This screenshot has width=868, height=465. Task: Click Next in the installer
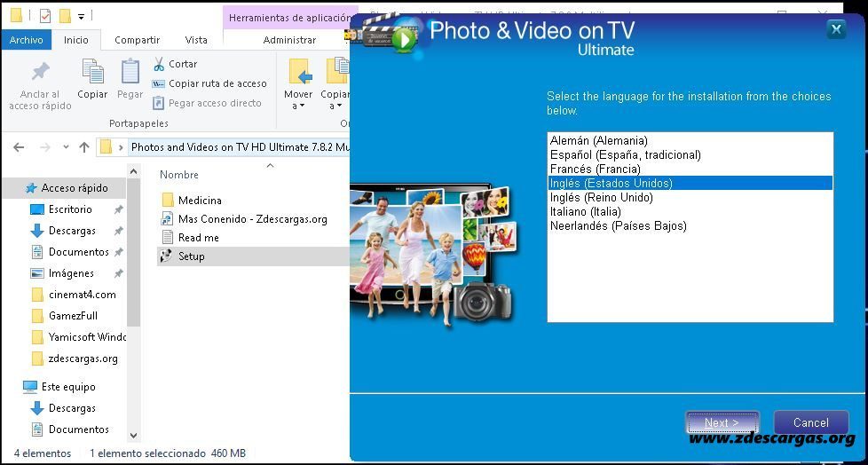(x=722, y=422)
